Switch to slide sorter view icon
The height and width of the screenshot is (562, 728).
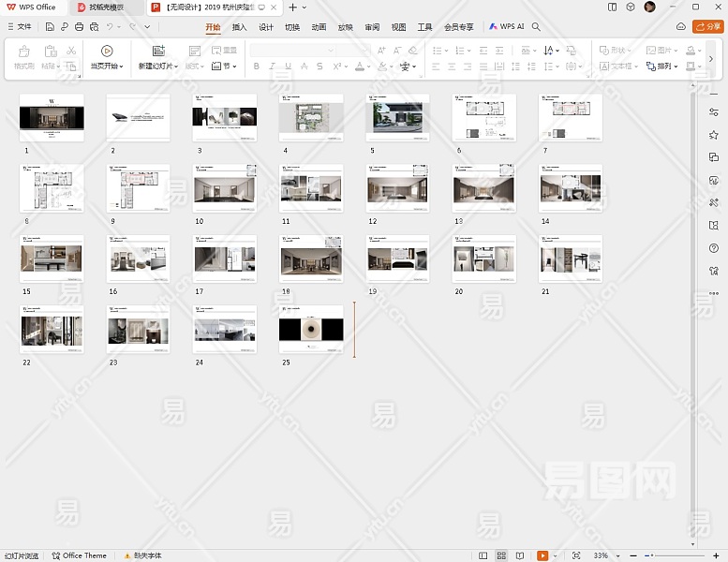point(501,555)
